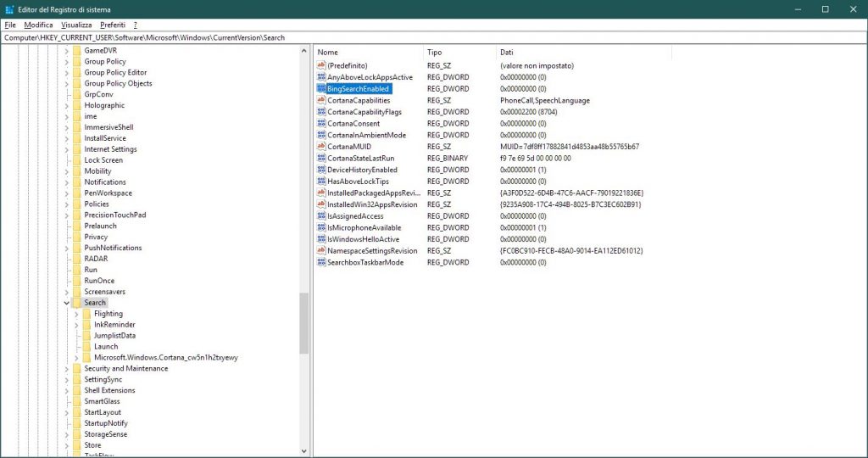This screenshot has height=458, width=868.
Task: Expand the Security and Maintenance key
Action: (x=66, y=369)
